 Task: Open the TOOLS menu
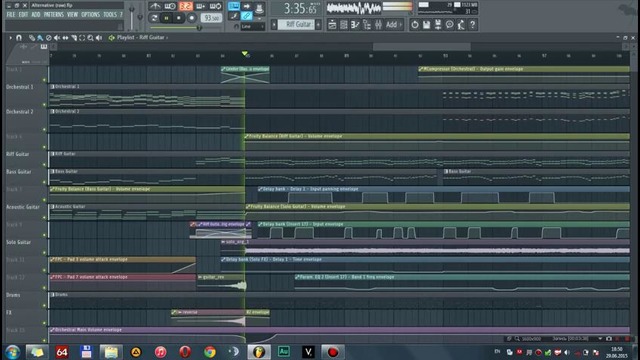[x=110, y=15]
